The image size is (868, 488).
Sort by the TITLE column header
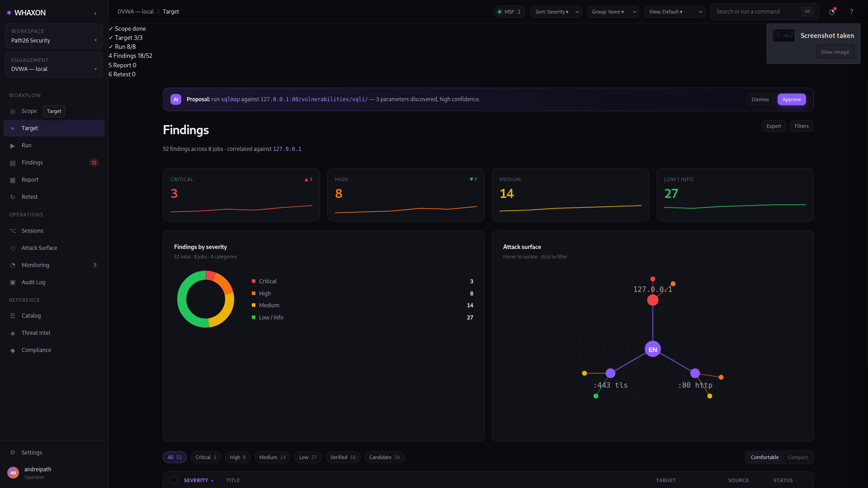pyautogui.click(x=235, y=480)
